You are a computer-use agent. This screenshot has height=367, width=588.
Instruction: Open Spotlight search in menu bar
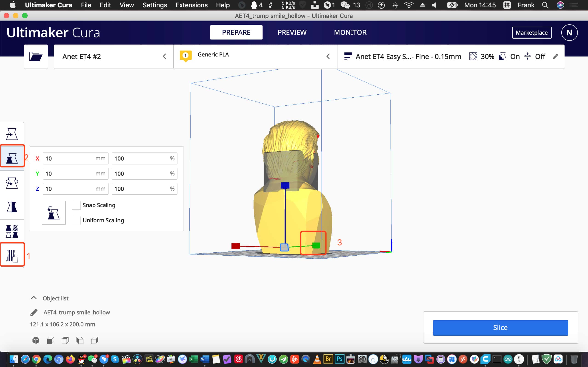[545, 5]
